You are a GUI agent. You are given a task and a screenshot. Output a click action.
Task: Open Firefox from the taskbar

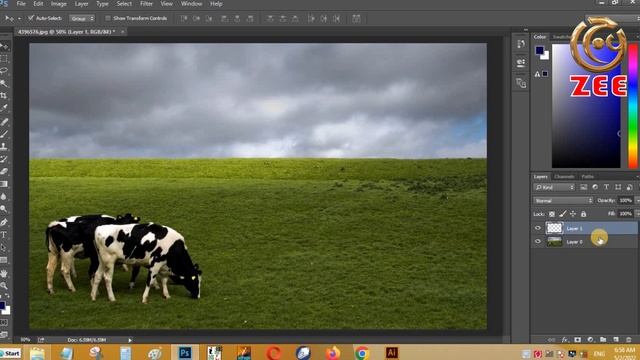332,353
